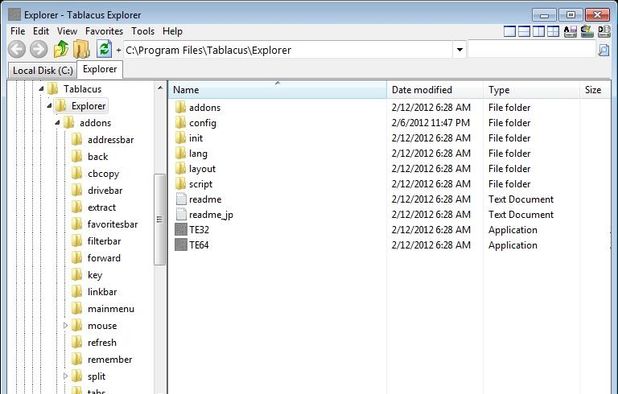Toggle the folder tree pane icon

pyautogui.click(x=82, y=49)
